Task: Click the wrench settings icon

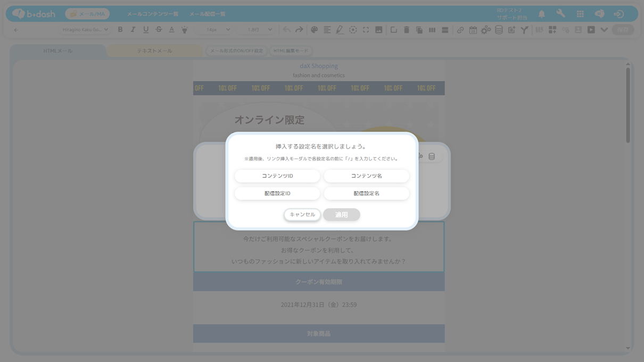Action: tap(560, 14)
